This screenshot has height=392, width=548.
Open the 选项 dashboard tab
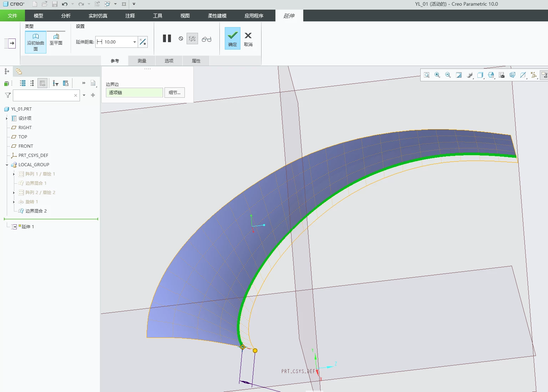169,61
